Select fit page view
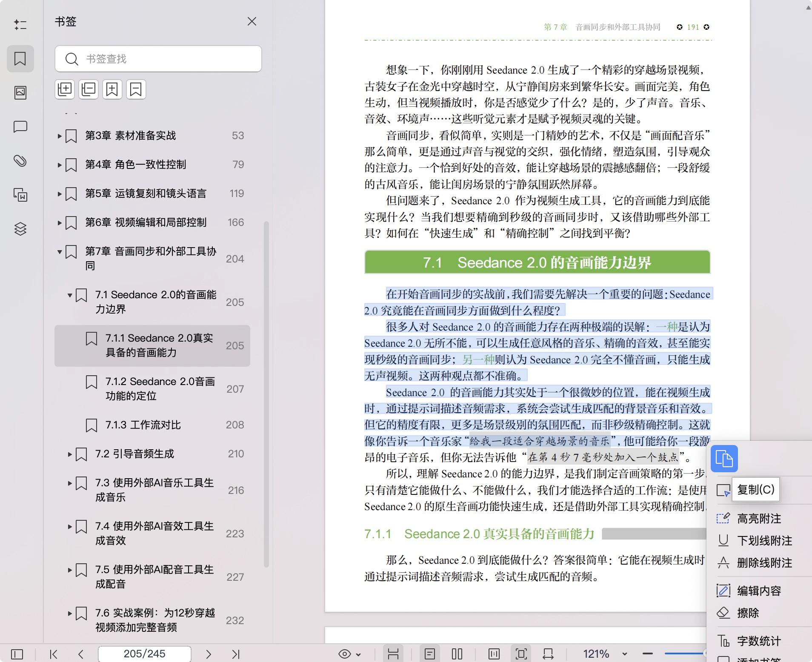Viewport: 812px width, 662px height. coord(521,654)
